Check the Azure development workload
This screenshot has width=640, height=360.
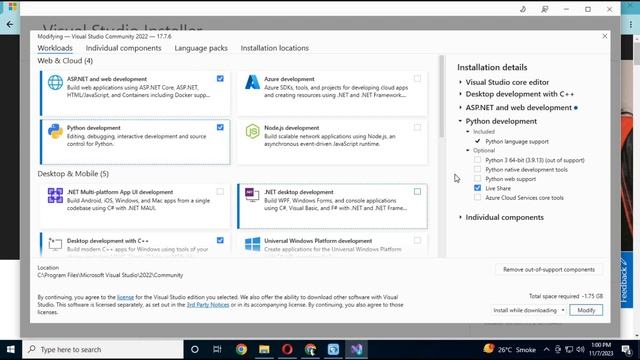tap(417, 78)
